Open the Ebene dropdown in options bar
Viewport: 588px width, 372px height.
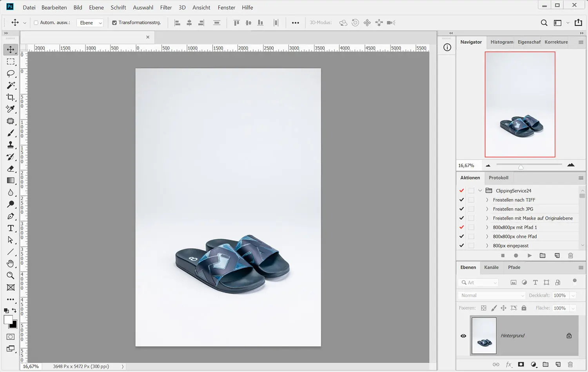pos(90,23)
